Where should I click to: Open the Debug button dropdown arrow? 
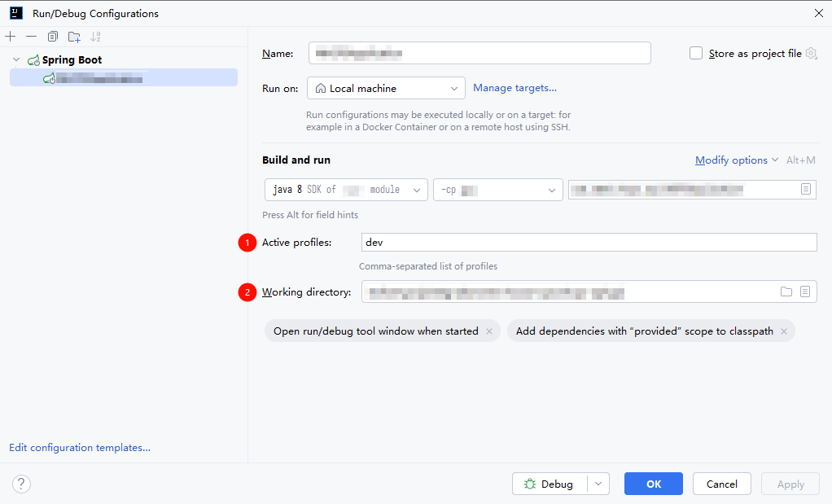pos(598,484)
